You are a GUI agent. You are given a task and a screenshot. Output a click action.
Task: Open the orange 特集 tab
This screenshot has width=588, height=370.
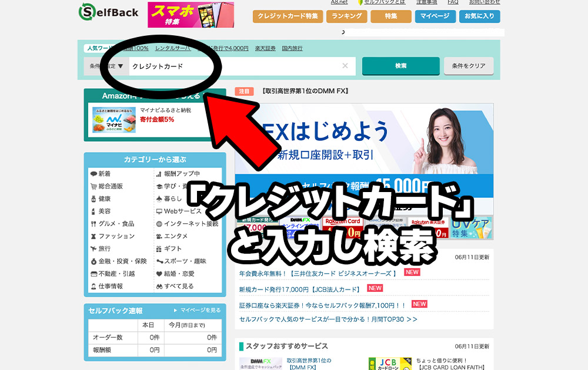(x=391, y=16)
